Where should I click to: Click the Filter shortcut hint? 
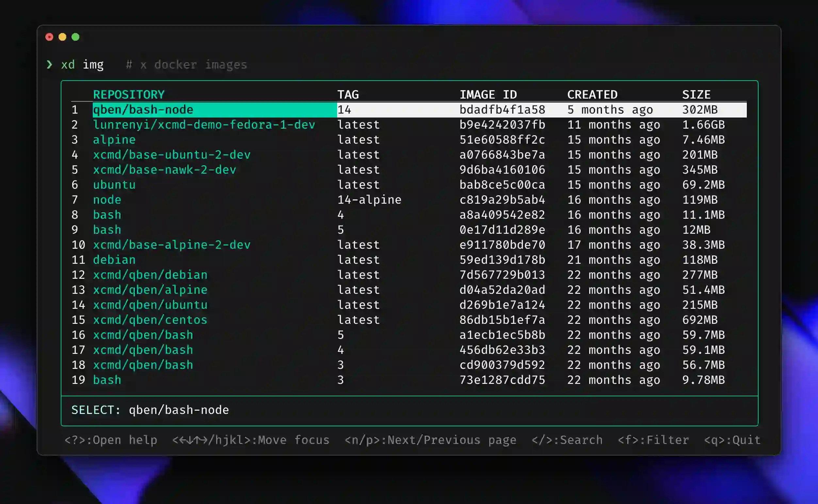click(653, 440)
